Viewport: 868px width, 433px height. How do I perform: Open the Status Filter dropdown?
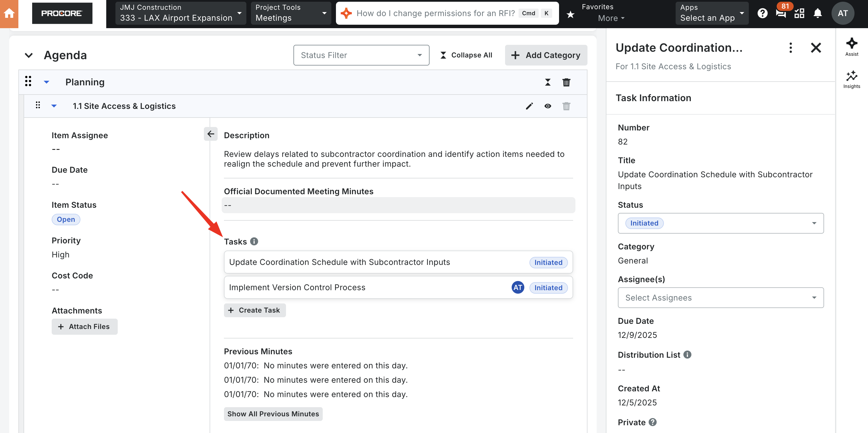coord(361,55)
